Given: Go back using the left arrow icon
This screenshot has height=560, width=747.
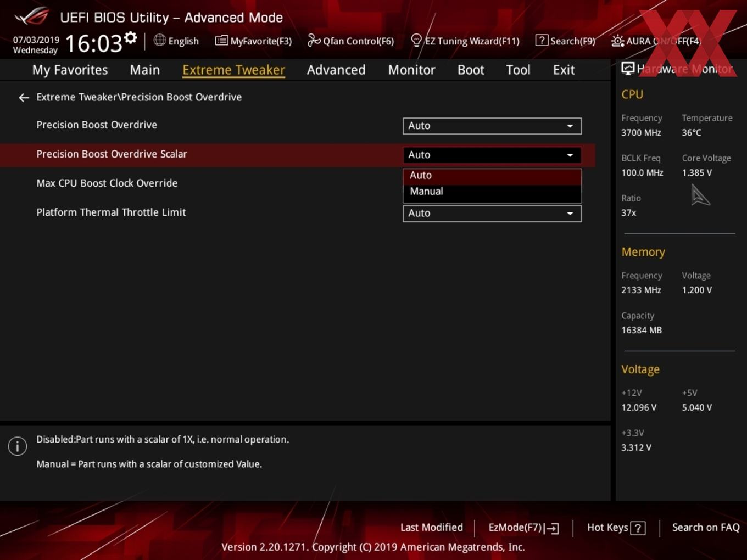Looking at the screenshot, I should coord(24,98).
